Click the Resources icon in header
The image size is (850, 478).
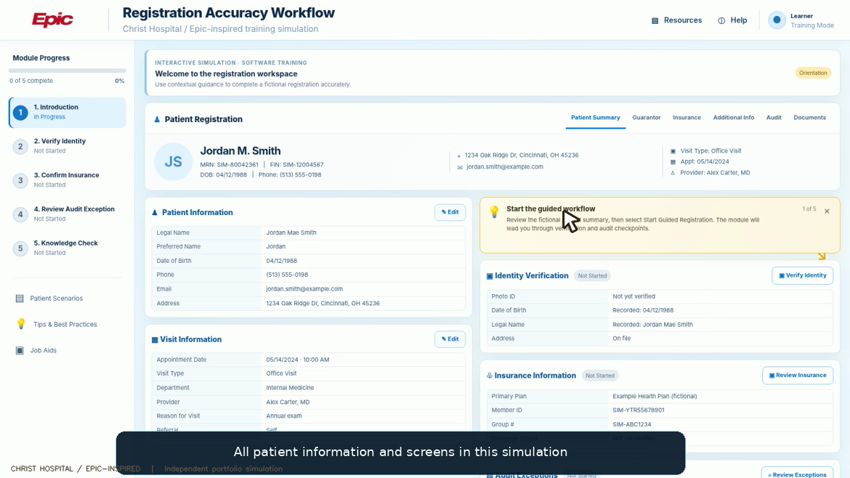(655, 21)
